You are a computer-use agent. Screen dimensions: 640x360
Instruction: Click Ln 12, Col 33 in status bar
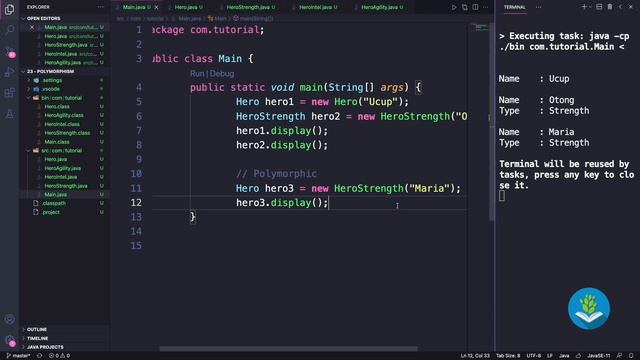pos(475,356)
